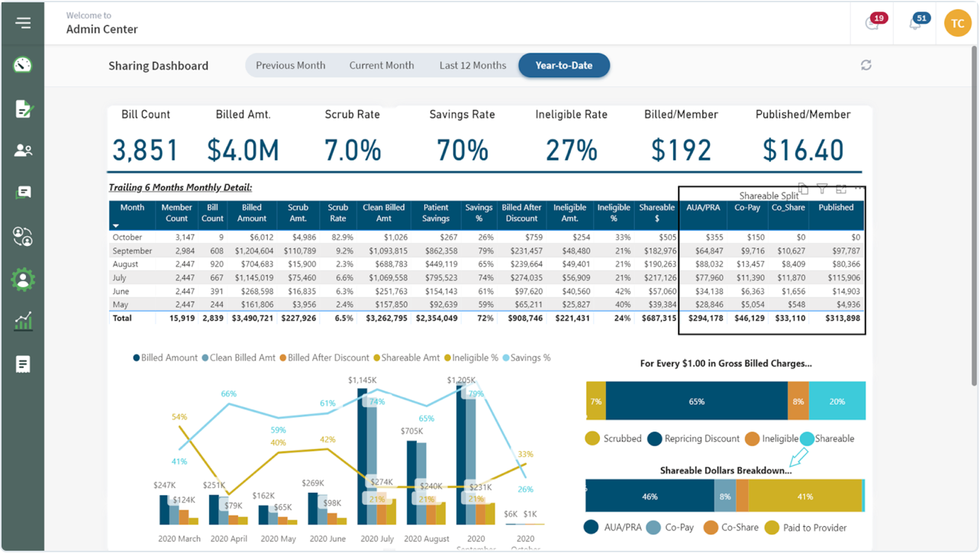
Task: Click the AUA/PRA legend circle
Action: click(592, 527)
